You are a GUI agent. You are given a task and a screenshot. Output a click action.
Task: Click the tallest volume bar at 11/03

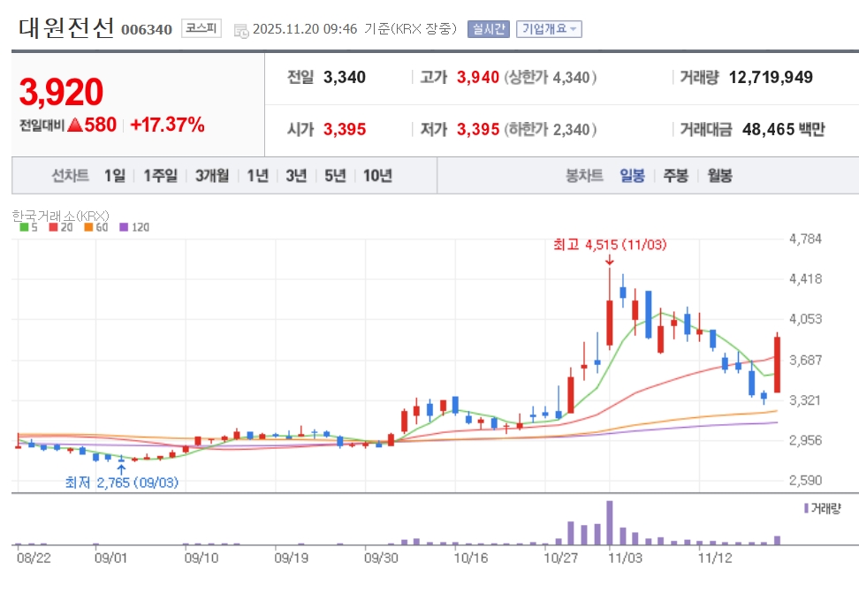click(x=610, y=522)
